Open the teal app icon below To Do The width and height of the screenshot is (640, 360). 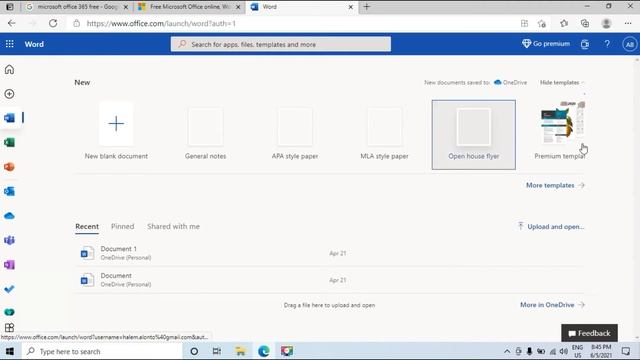pos(9,312)
